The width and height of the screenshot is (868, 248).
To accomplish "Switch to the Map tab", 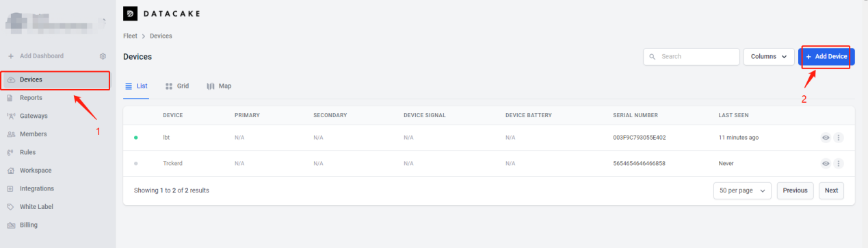I will point(220,86).
